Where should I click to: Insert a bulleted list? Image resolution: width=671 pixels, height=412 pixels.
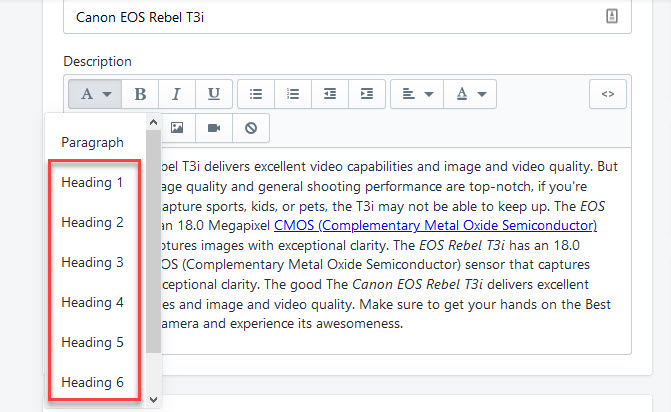(x=256, y=94)
